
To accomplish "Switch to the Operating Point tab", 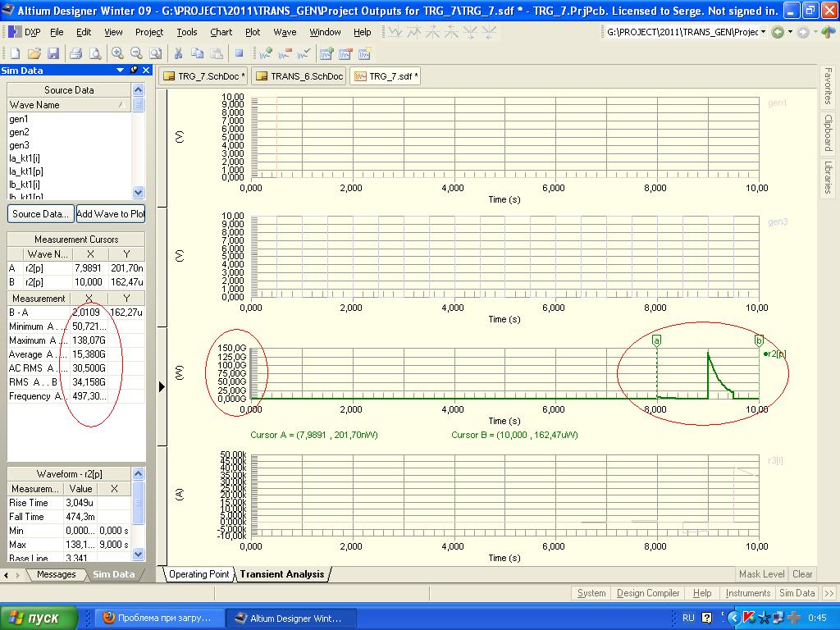I will click(x=199, y=574).
